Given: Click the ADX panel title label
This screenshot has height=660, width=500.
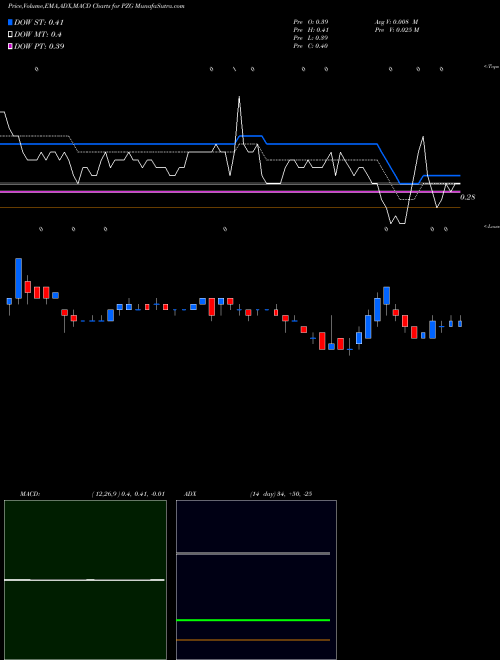Looking at the screenshot, I should (190, 494).
